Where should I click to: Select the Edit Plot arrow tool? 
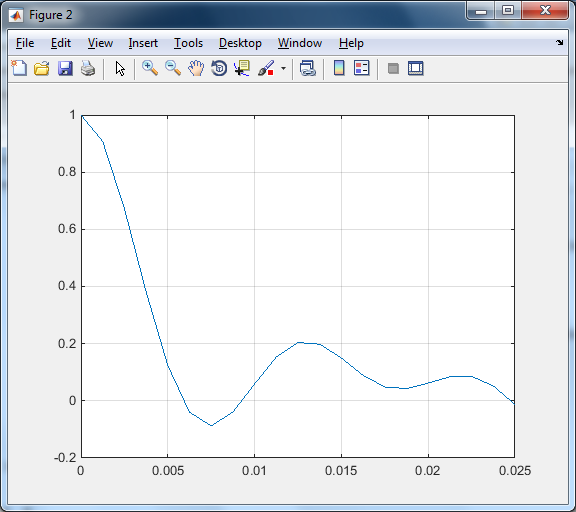point(120,69)
